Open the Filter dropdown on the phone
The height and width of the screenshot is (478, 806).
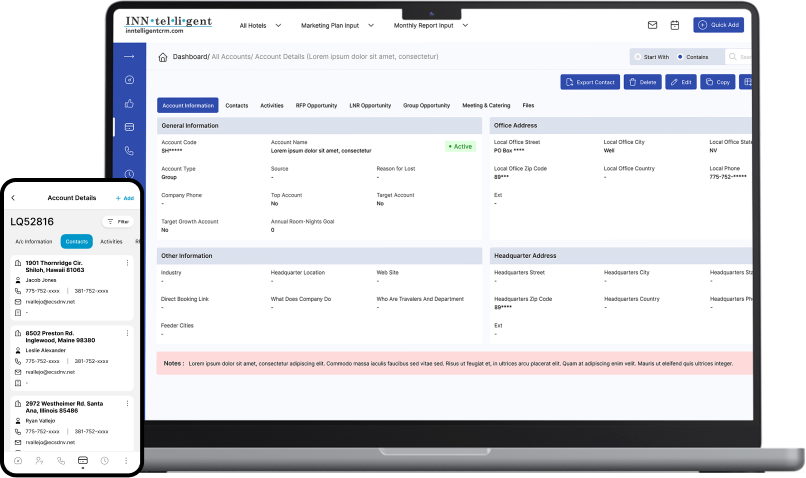pyautogui.click(x=118, y=222)
